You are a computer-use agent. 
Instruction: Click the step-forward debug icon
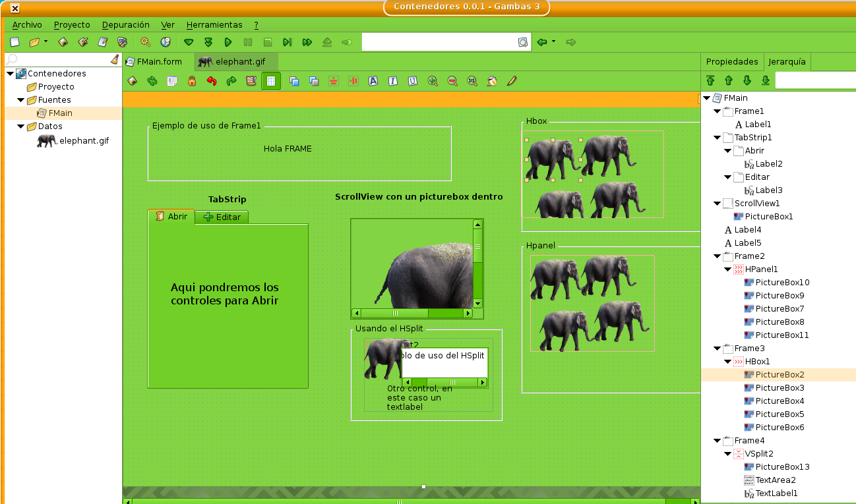(x=288, y=42)
